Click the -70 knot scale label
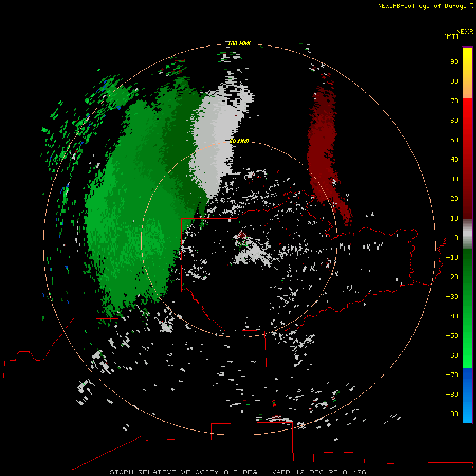Viewport: 476px width, 476px height. (452, 374)
